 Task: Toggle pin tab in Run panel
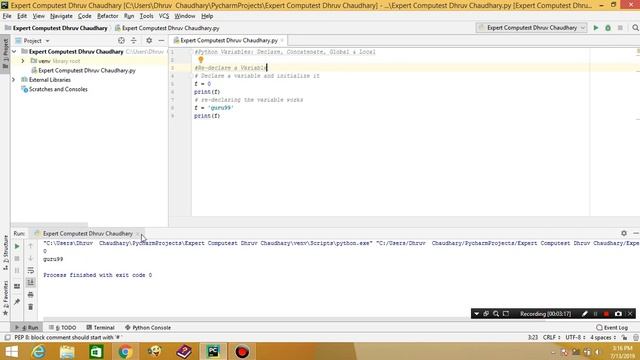[17, 302]
